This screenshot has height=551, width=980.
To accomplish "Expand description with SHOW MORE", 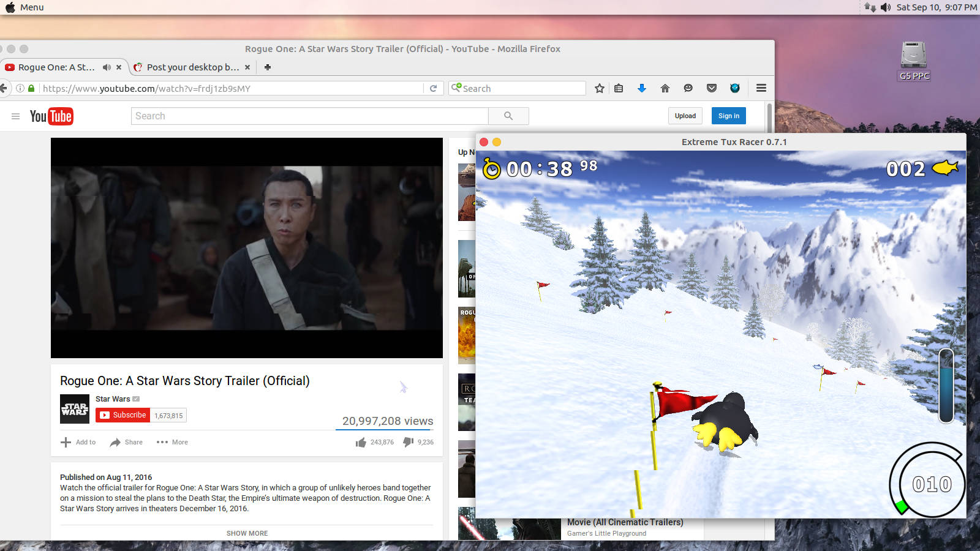I will click(x=247, y=533).
